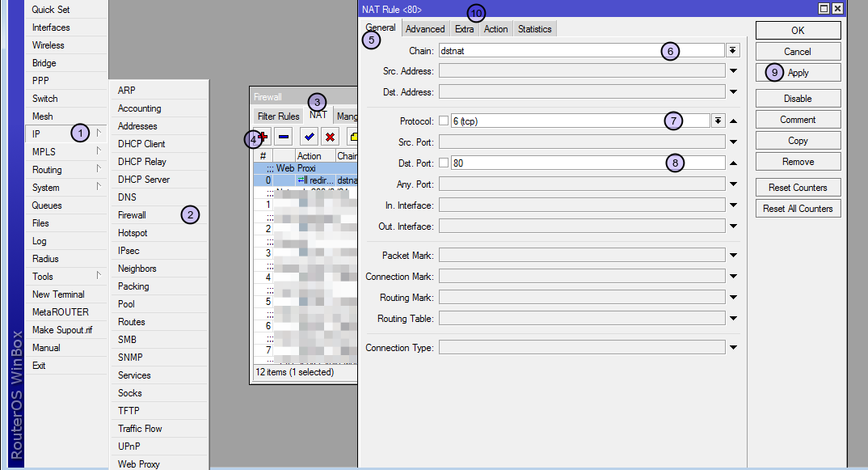Click the yellow comment icon in Firewall toolbar
Image resolution: width=868 pixels, height=470 pixels.
click(x=353, y=137)
